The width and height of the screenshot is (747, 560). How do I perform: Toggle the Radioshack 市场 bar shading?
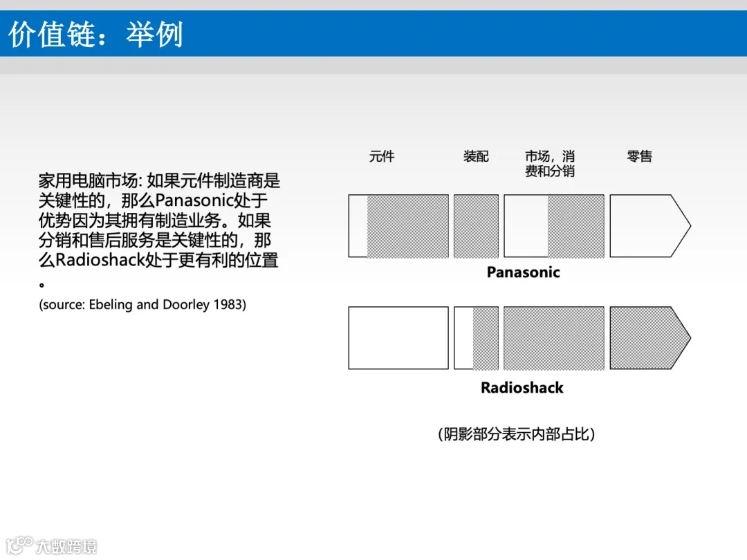(553, 337)
